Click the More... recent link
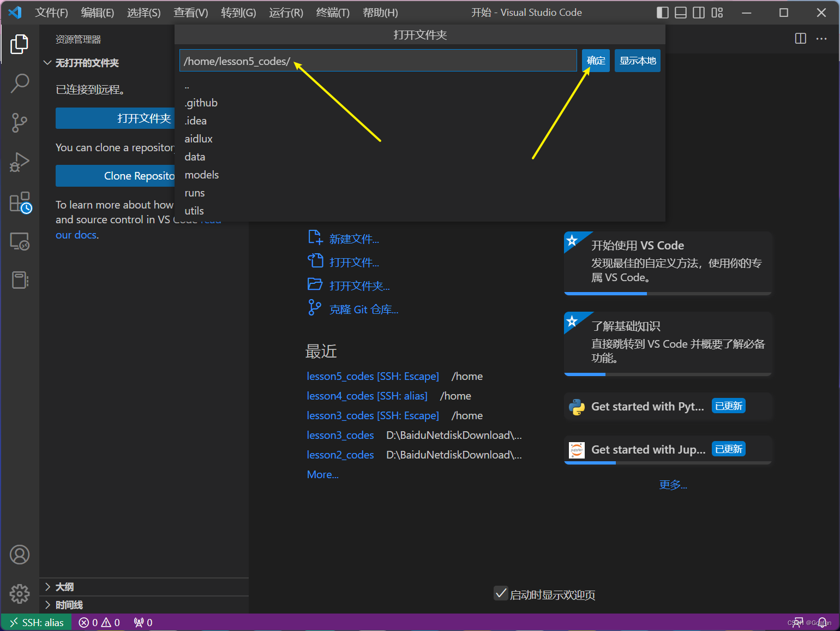840x631 pixels. pyautogui.click(x=322, y=474)
